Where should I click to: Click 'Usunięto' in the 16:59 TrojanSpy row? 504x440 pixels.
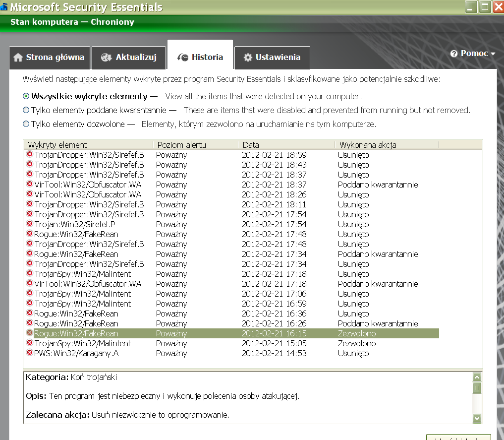pyautogui.click(x=353, y=304)
